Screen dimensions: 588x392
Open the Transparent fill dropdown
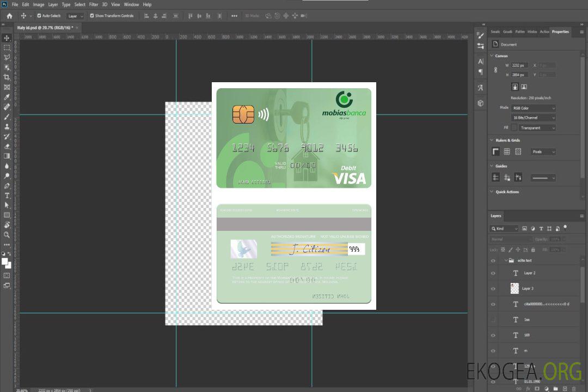pos(537,128)
